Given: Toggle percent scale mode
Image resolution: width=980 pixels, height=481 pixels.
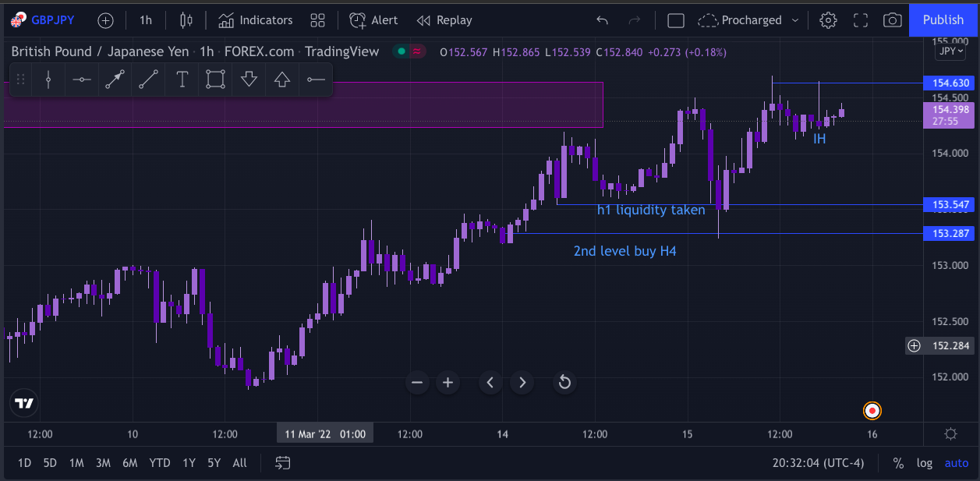Looking at the screenshot, I should tap(898, 463).
